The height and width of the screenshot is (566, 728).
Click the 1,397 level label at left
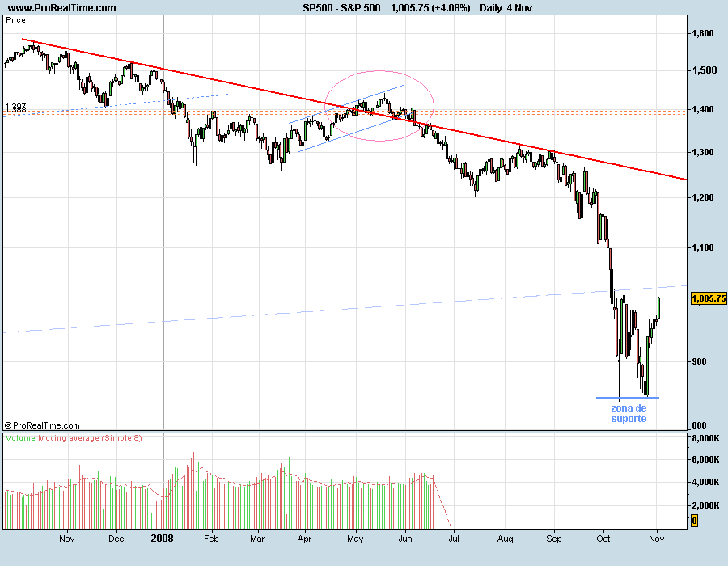click(x=15, y=108)
